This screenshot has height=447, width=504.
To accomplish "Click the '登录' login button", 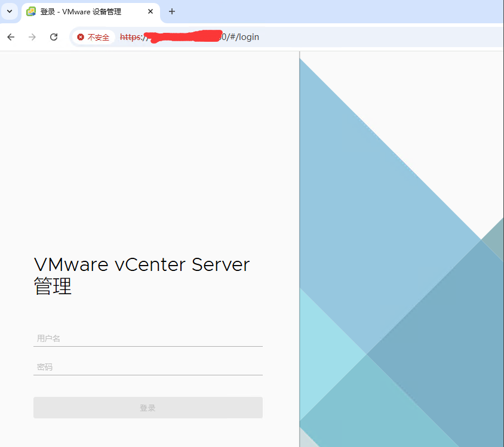I will (x=147, y=407).
